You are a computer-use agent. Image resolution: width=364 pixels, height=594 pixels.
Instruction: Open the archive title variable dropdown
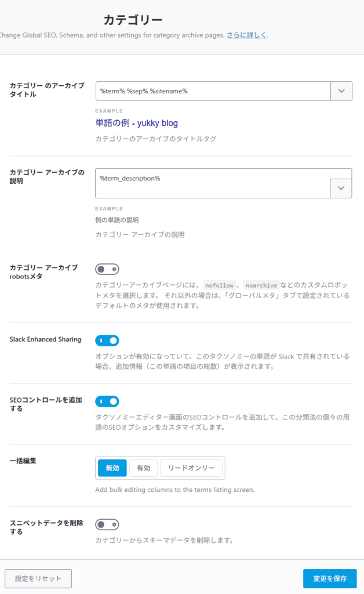341,90
